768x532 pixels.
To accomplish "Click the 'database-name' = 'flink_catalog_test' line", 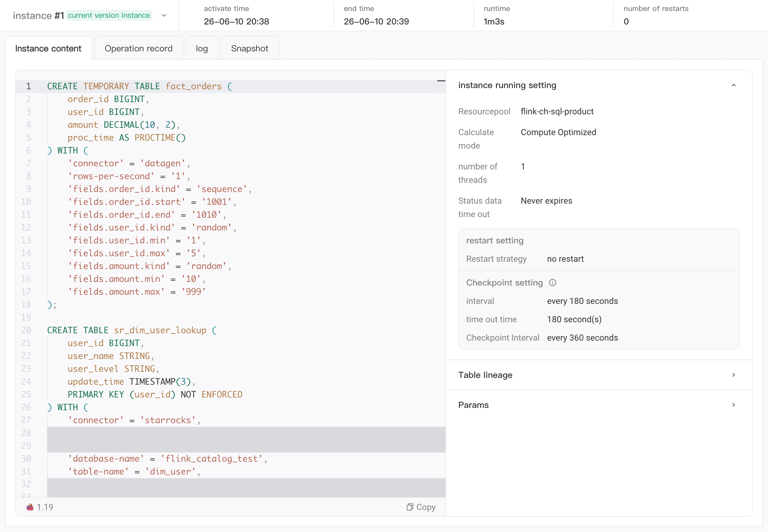I will pos(167,459).
